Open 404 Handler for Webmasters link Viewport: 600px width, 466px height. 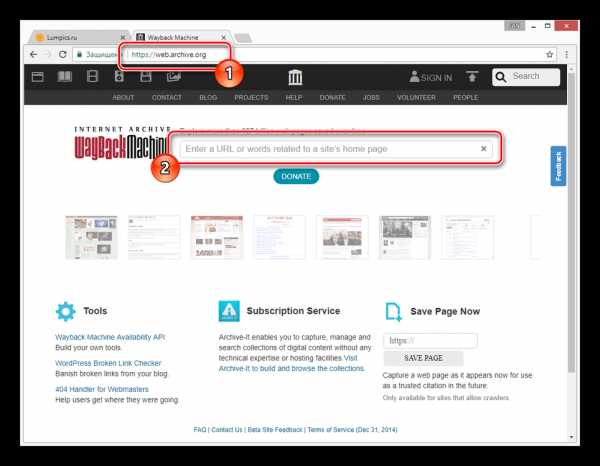(102, 389)
